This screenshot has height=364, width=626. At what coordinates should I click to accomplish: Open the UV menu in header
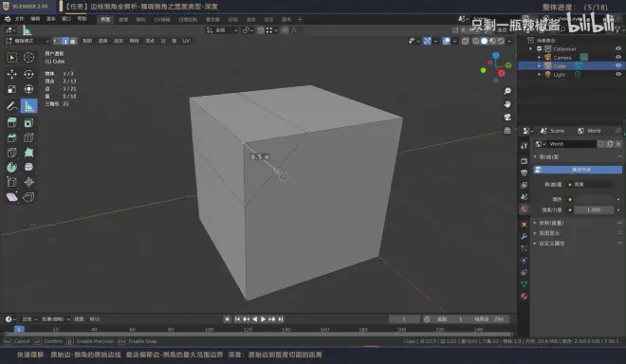point(186,41)
